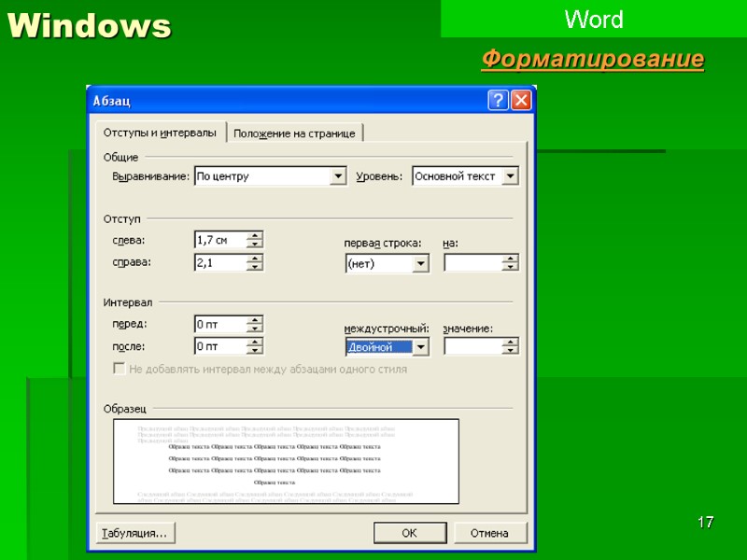Screen dimensions: 747x560
Task: Open the Уровень dropdown arrow
Action: [x=510, y=176]
